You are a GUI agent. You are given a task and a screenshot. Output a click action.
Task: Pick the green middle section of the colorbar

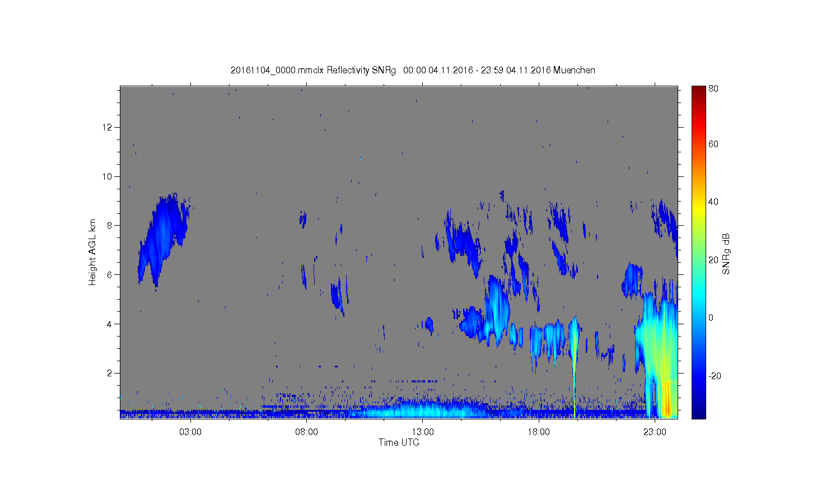click(x=698, y=252)
